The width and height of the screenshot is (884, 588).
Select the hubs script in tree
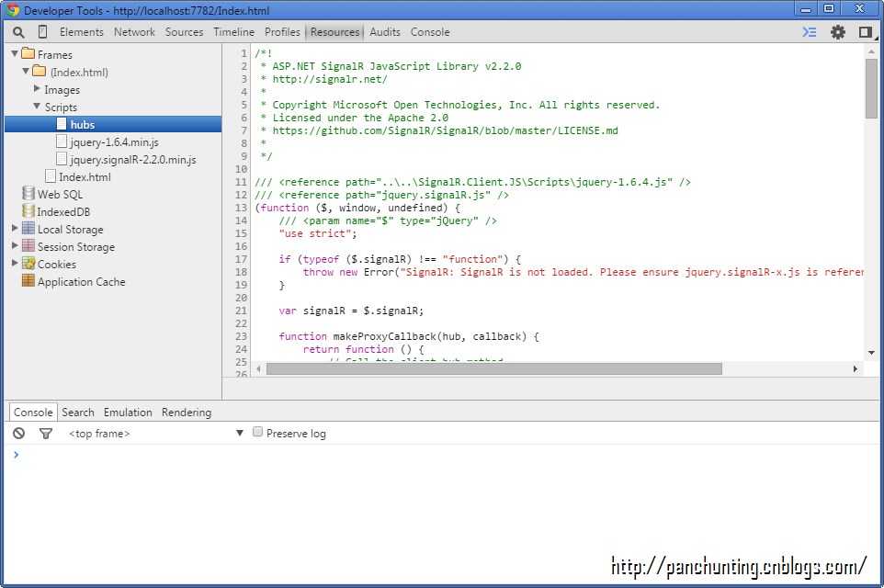click(113, 124)
